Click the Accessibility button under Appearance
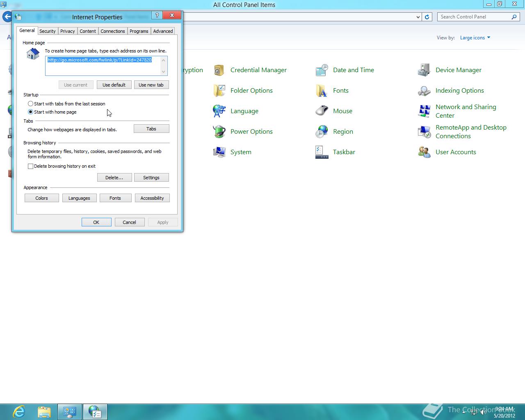This screenshot has width=525, height=420. coord(152,198)
